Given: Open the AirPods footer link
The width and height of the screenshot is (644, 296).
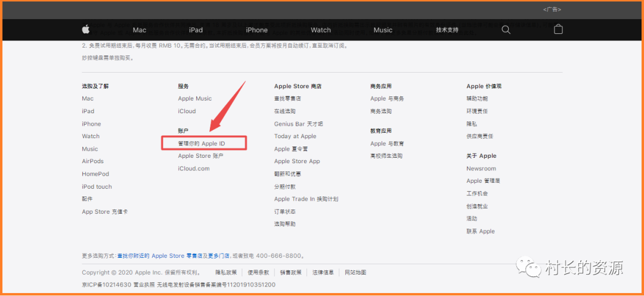Looking at the screenshot, I should (93, 161).
